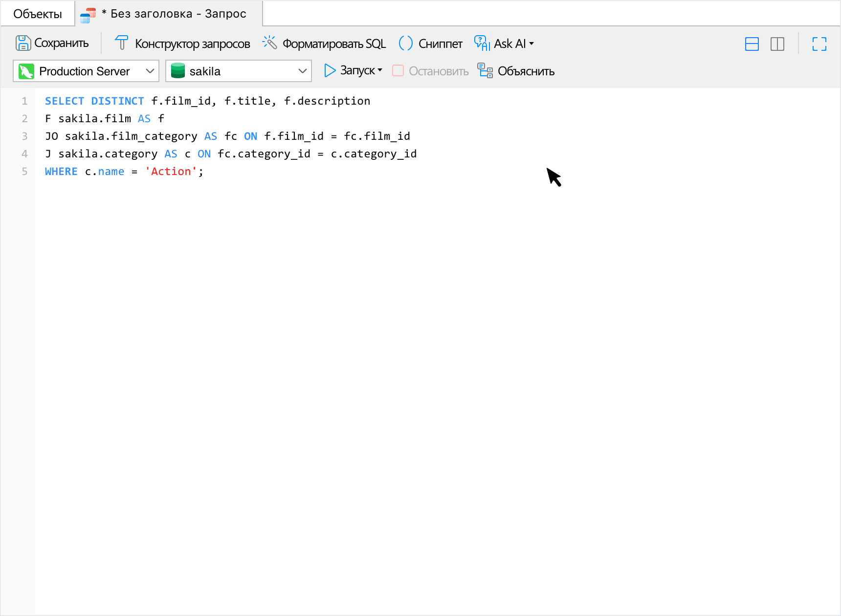Click fc.film_id at end of line 3
Image resolution: width=841 pixels, height=616 pixels.
point(377,136)
